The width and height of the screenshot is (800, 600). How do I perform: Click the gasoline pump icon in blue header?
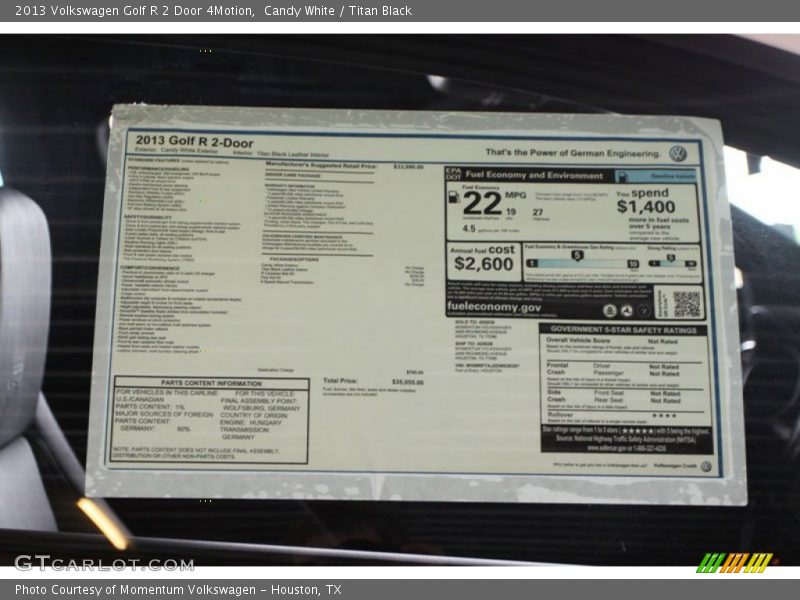click(622, 176)
